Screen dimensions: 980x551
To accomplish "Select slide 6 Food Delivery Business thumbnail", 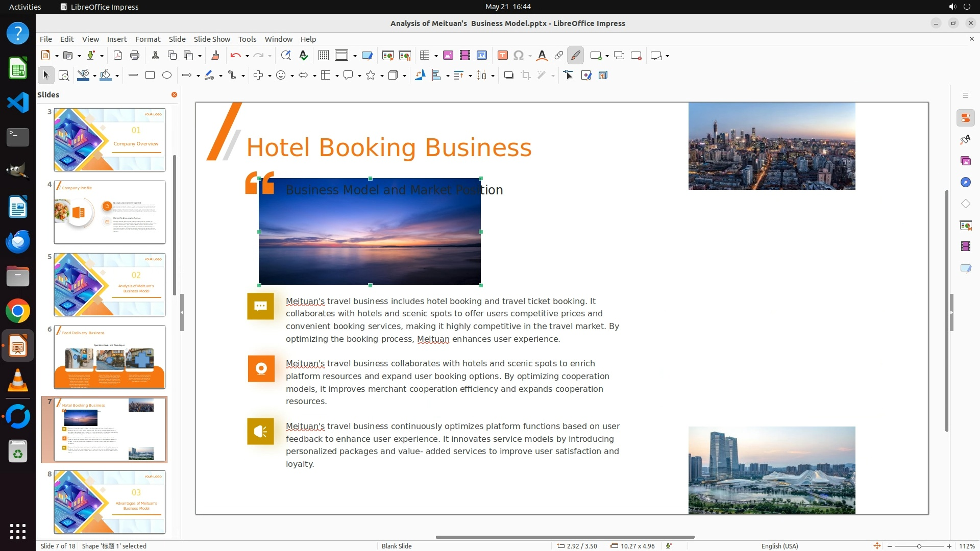I will coord(110,357).
